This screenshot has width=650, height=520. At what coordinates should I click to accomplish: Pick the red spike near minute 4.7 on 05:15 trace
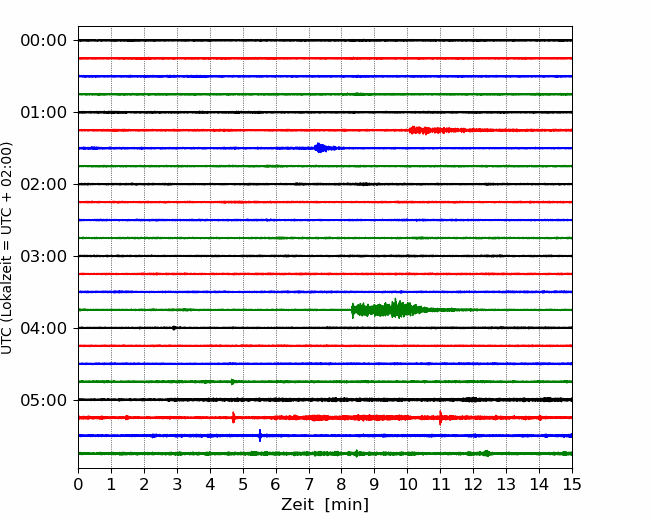[233, 418]
